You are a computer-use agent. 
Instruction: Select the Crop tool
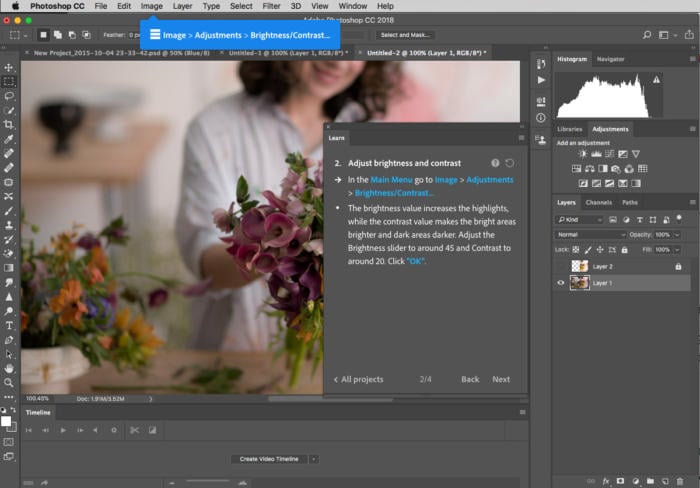[9, 125]
